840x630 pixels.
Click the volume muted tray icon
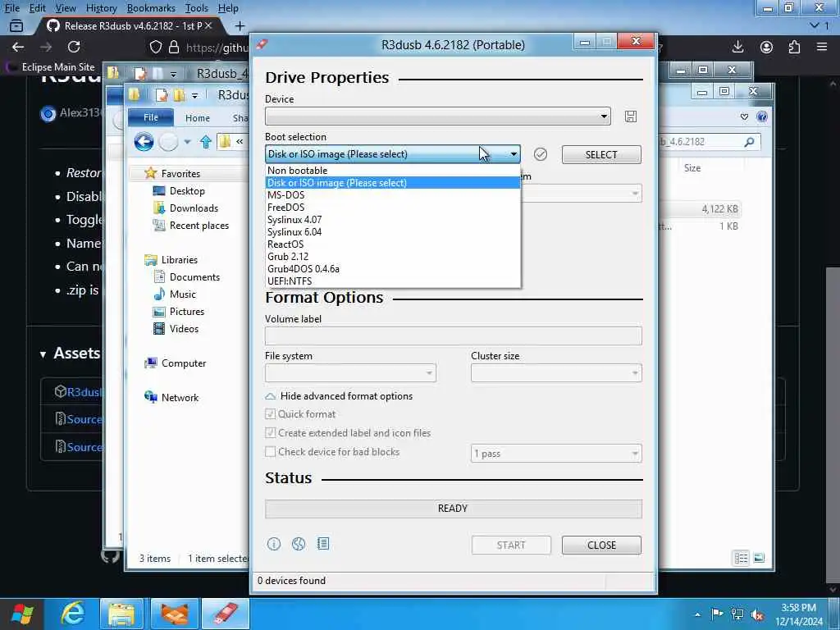click(757, 615)
